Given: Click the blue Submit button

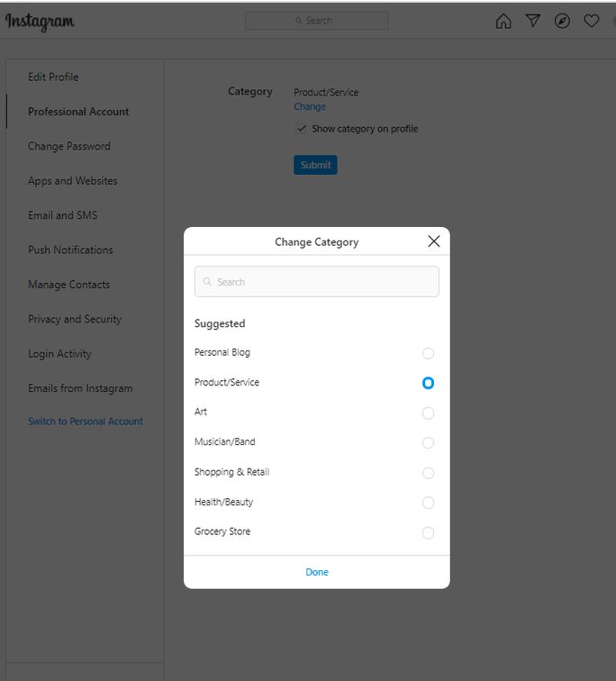Looking at the screenshot, I should point(315,165).
